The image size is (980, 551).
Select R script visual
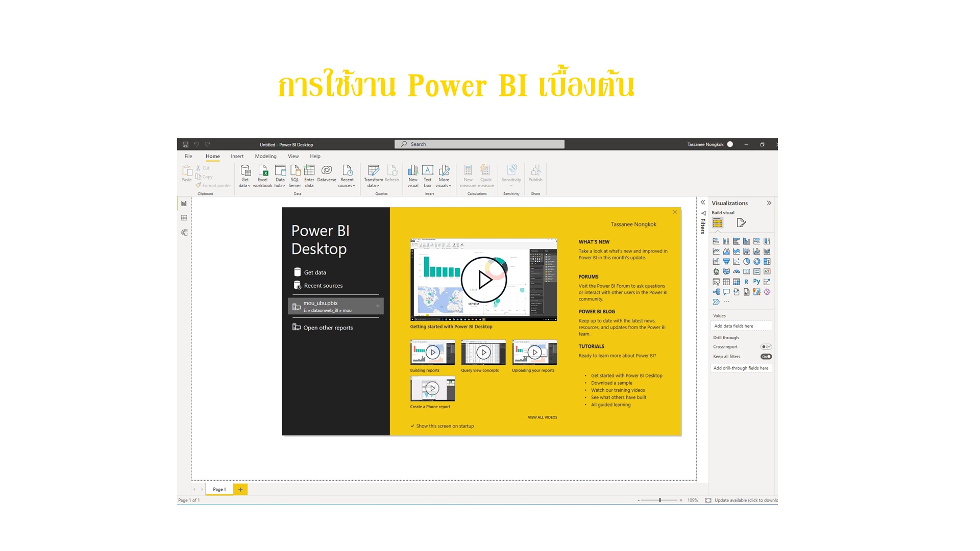tap(747, 282)
